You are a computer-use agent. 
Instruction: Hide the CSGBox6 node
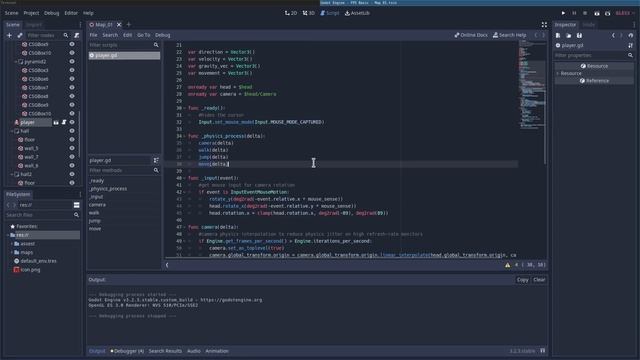click(x=72, y=79)
